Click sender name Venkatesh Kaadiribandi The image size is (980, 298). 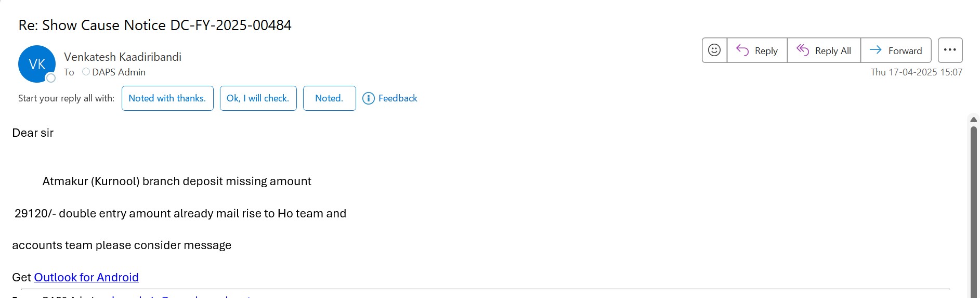123,57
